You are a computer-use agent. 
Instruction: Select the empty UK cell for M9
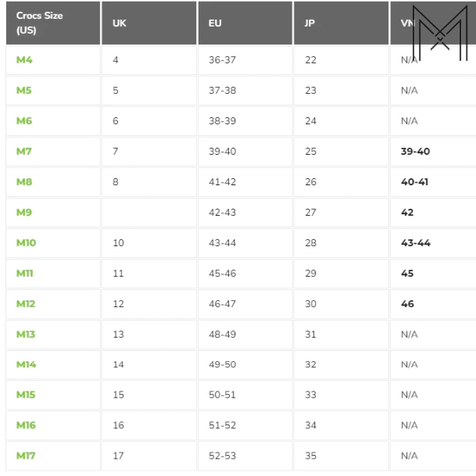pos(149,212)
